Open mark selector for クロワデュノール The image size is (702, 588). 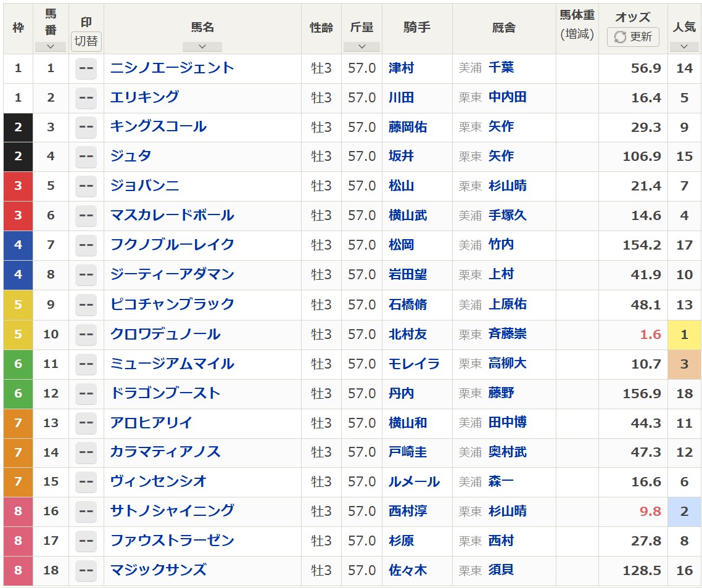tap(86, 334)
